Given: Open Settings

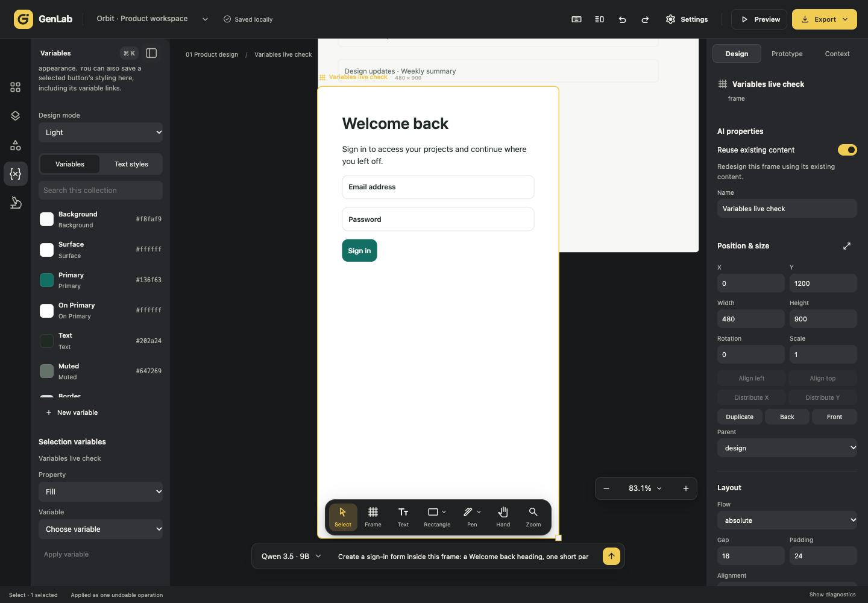Looking at the screenshot, I should [x=687, y=19].
